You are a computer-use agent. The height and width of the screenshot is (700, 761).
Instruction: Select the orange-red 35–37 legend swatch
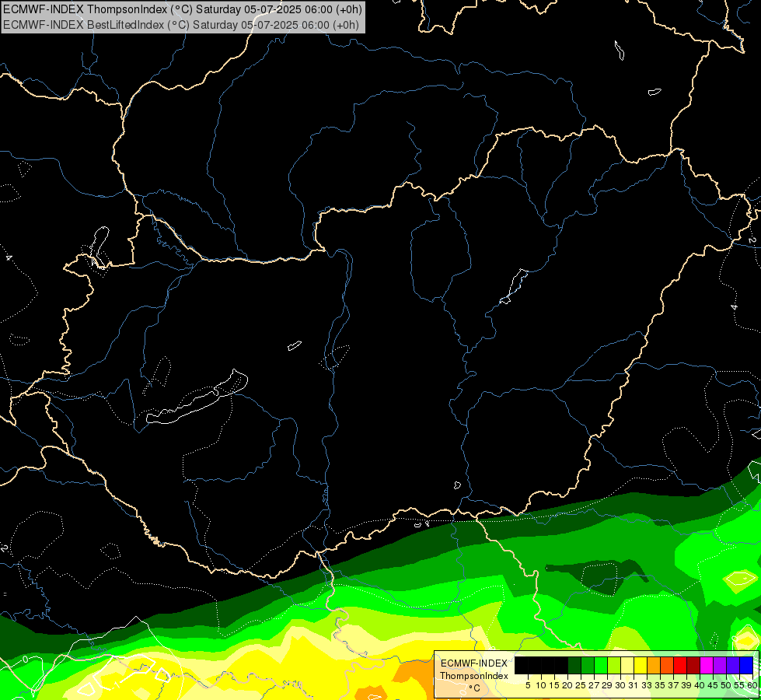pos(667,665)
